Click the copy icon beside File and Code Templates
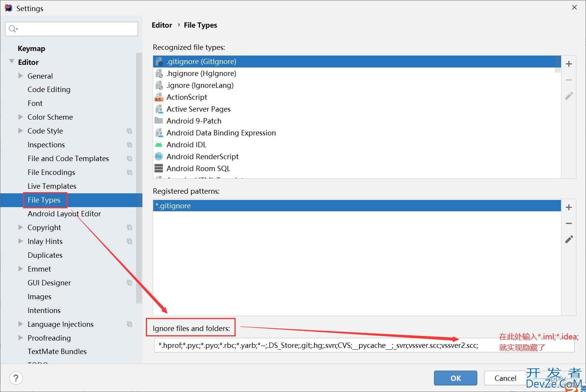 (x=129, y=159)
